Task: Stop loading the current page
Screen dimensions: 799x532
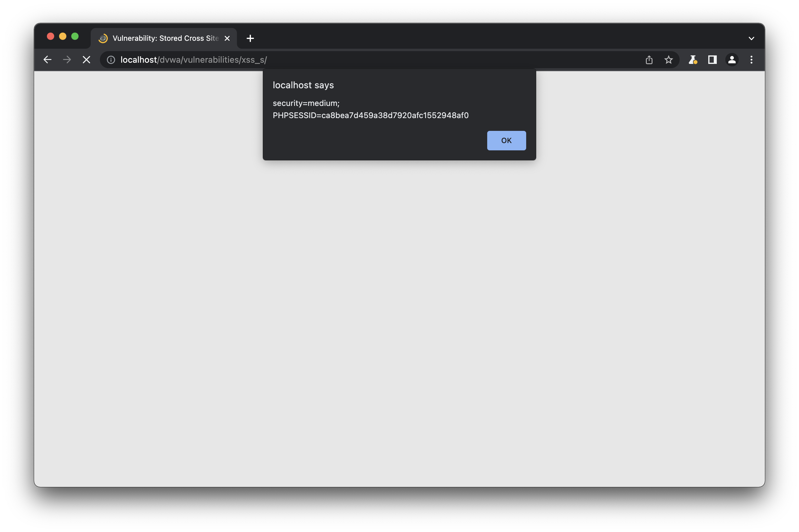Action: coord(86,60)
